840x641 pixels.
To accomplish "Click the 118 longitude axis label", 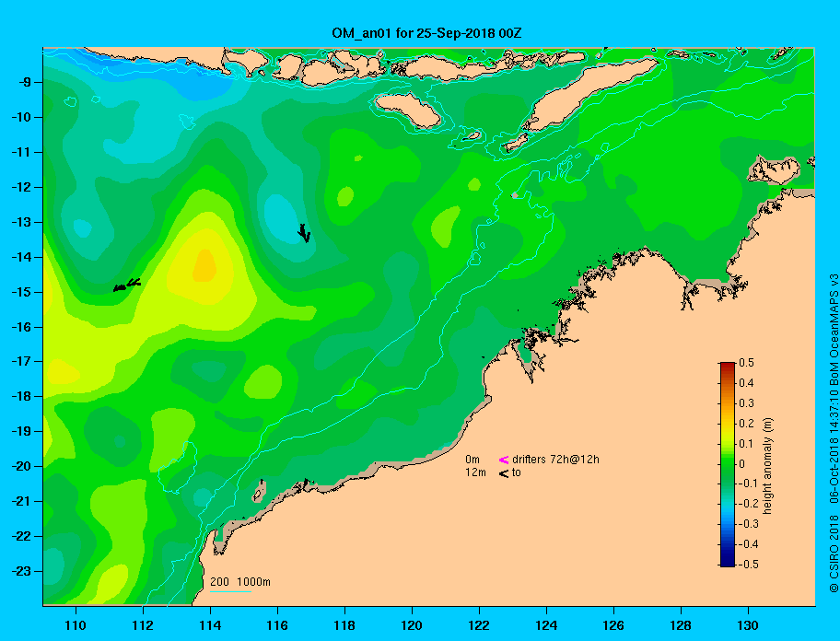I will [x=344, y=625].
